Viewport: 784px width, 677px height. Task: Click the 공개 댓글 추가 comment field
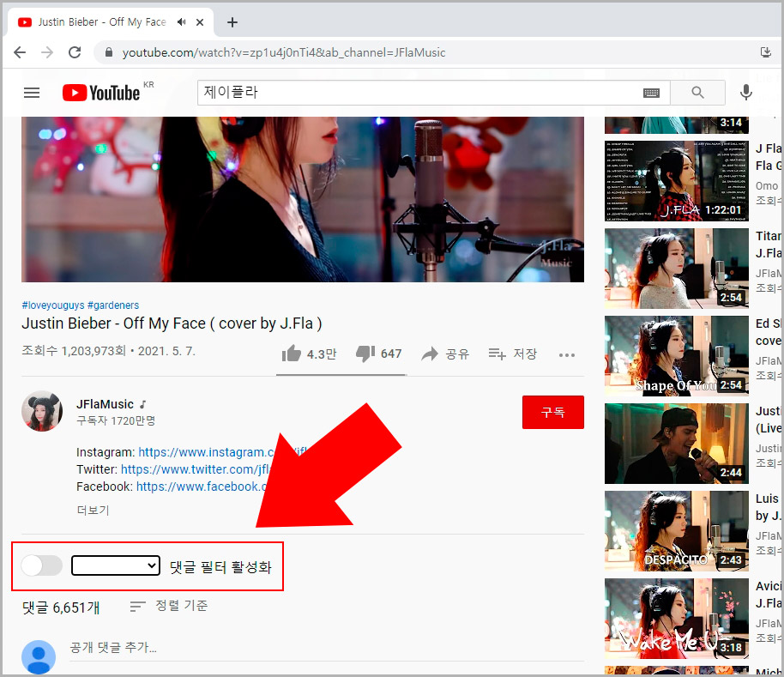pos(327,648)
